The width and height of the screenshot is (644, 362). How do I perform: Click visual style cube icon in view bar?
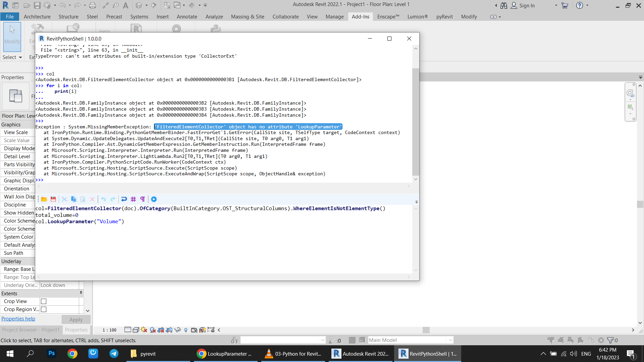point(136,330)
